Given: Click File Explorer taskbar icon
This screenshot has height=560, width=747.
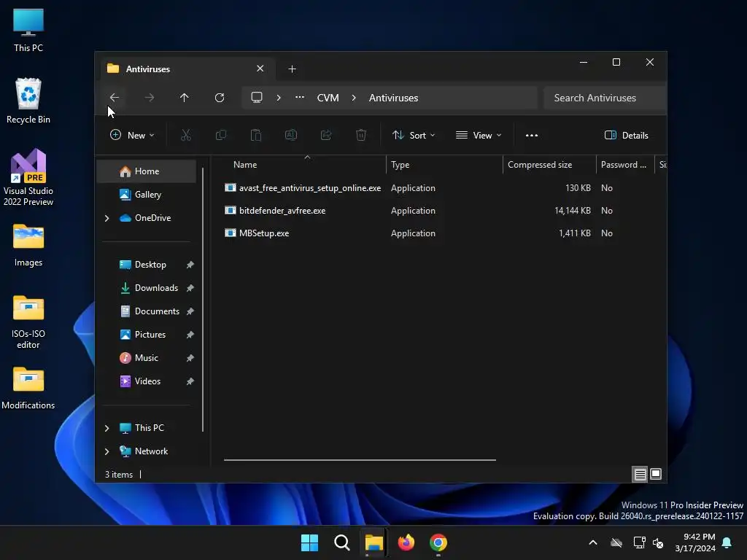Looking at the screenshot, I should [x=374, y=542].
